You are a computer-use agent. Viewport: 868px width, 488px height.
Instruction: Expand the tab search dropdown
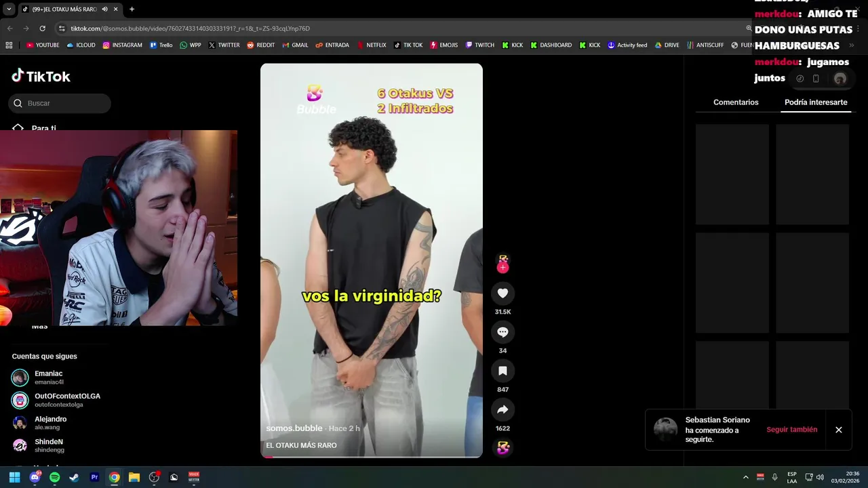[x=9, y=9]
